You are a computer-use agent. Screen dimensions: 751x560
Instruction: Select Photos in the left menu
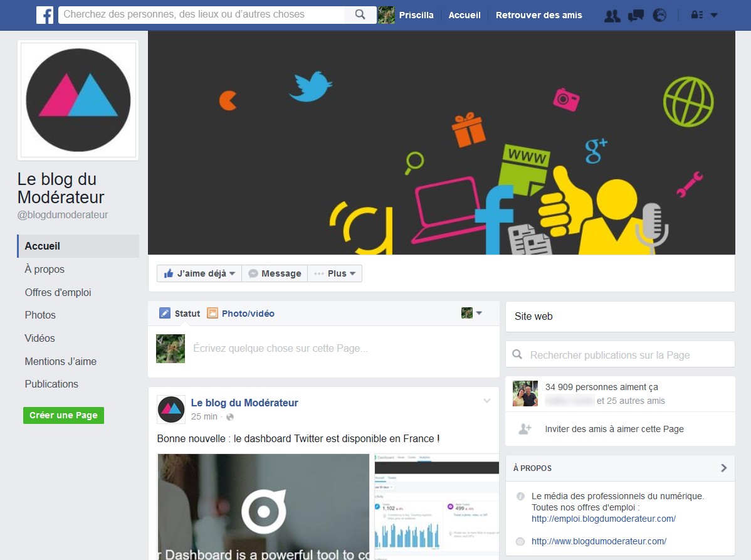click(40, 315)
